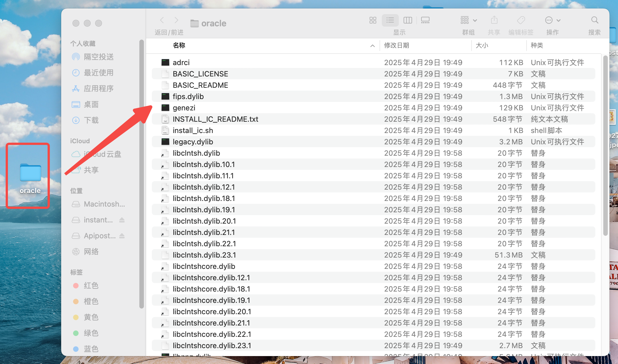Select libclntshcore.dylib alias row
Viewport: 618px width, 364px height.
pyautogui.click(x=373, y=266)
